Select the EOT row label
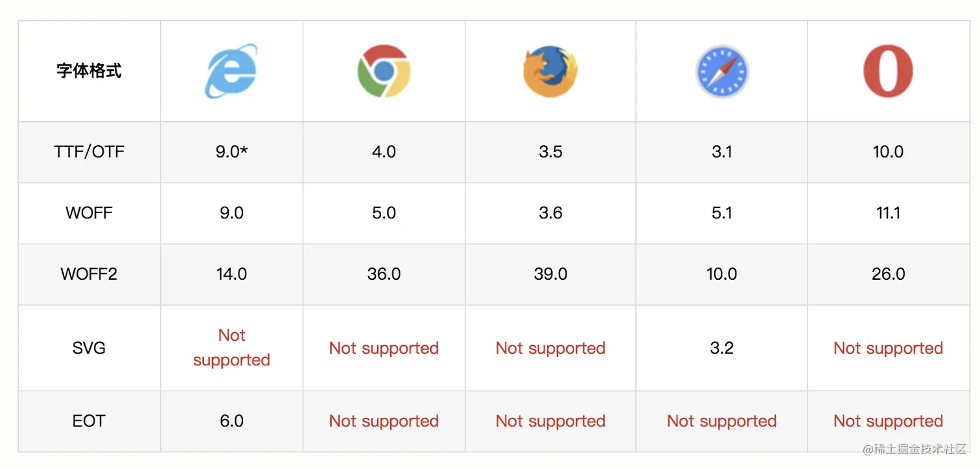Image resolution: width=980 pixels, height=469 pixels. pyautogui.click(x=89, y=421)
